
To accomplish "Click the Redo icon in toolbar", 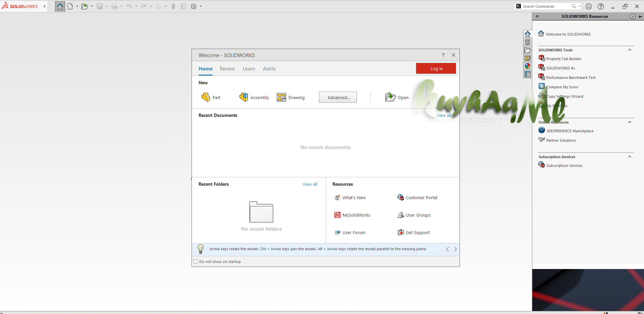I will click(144, 6).
